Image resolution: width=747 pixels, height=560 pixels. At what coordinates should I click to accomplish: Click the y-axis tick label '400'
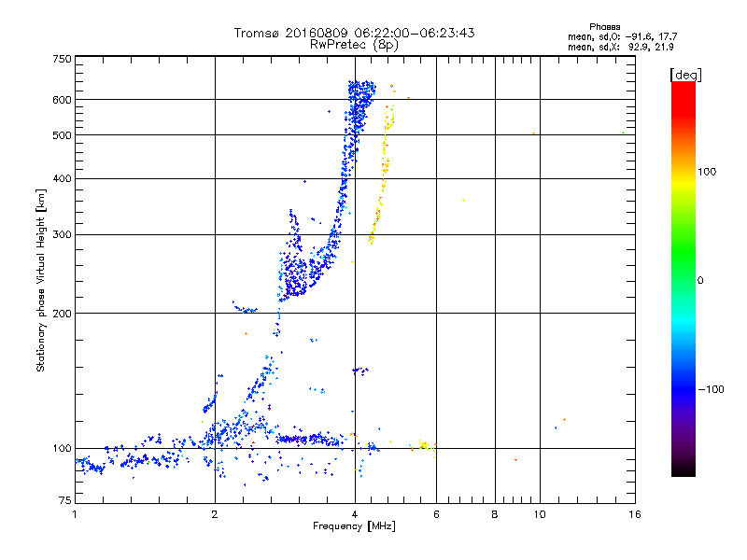tap(62, 178)
